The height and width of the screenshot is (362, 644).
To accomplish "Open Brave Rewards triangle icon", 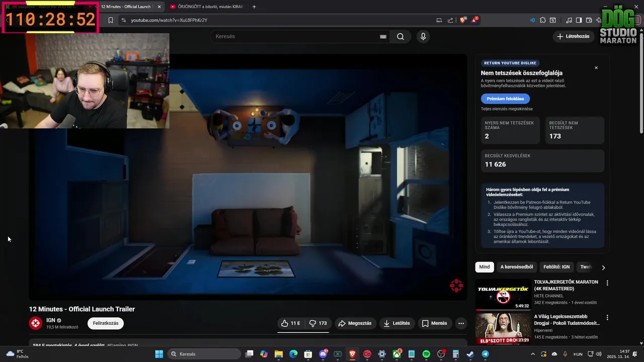I will click(x=474, y=20).
